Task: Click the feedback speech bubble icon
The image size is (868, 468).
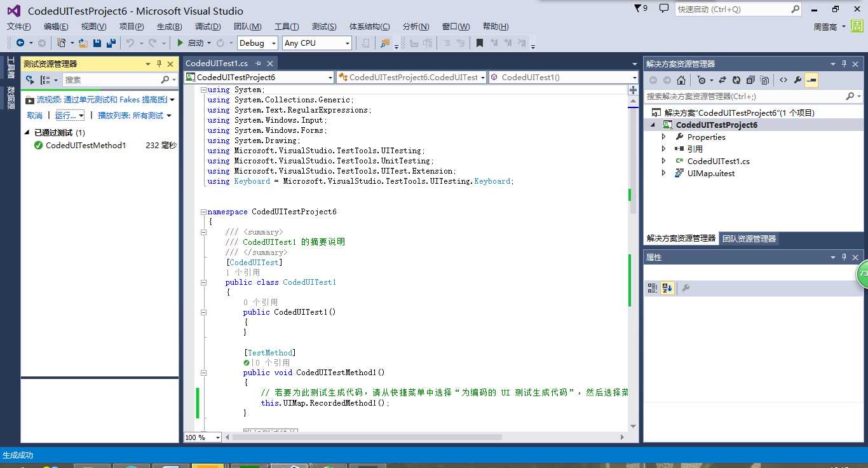Action: (664, 8)
